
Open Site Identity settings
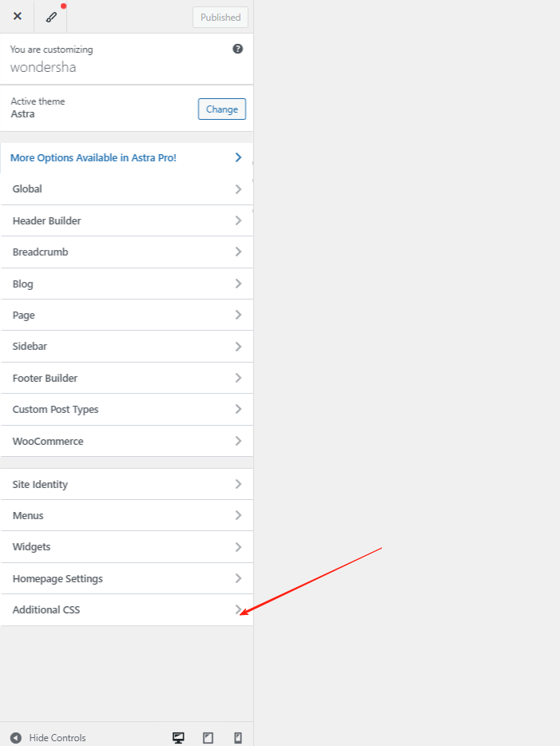click(40, 484)
